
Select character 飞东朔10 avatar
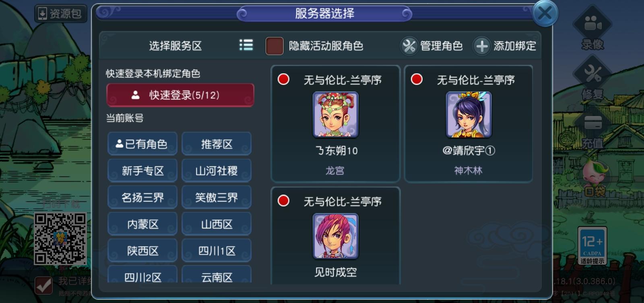(x=335, y=115)
